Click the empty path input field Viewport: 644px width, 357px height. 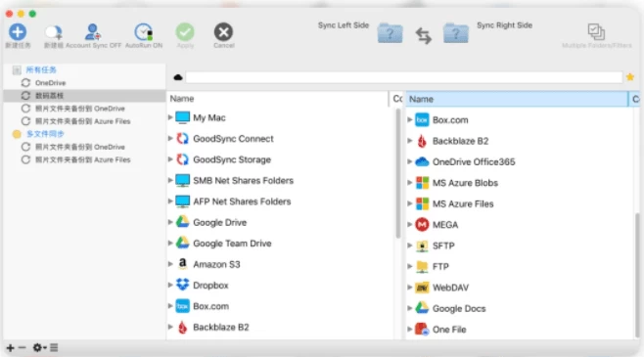coord(404,77)
